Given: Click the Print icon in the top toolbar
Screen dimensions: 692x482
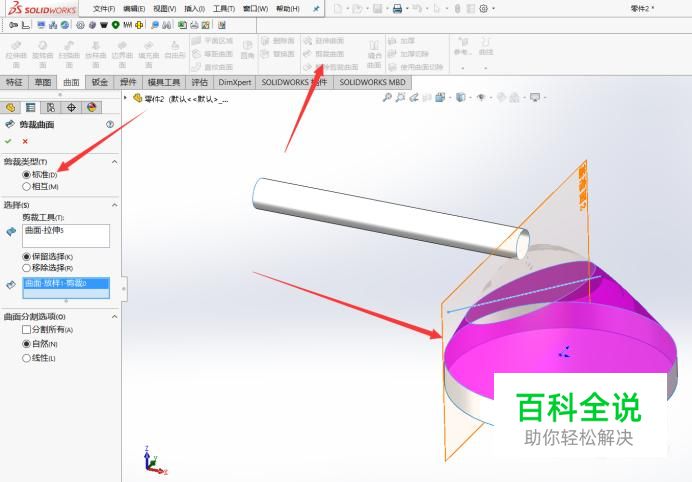Looking at the screenshot, I should click(x=397, y=8).
